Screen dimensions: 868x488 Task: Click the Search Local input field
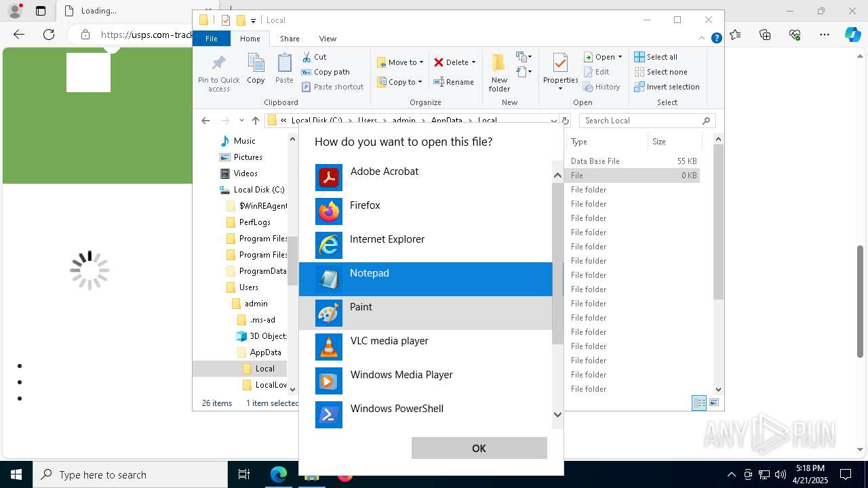(x=648, y=121)
